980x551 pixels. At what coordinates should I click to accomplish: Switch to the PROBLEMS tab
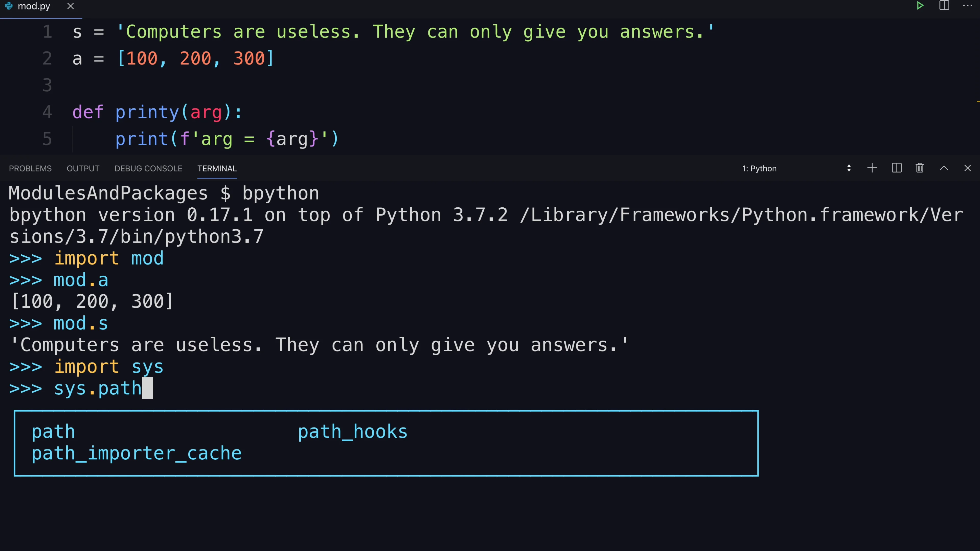[30, 168]
